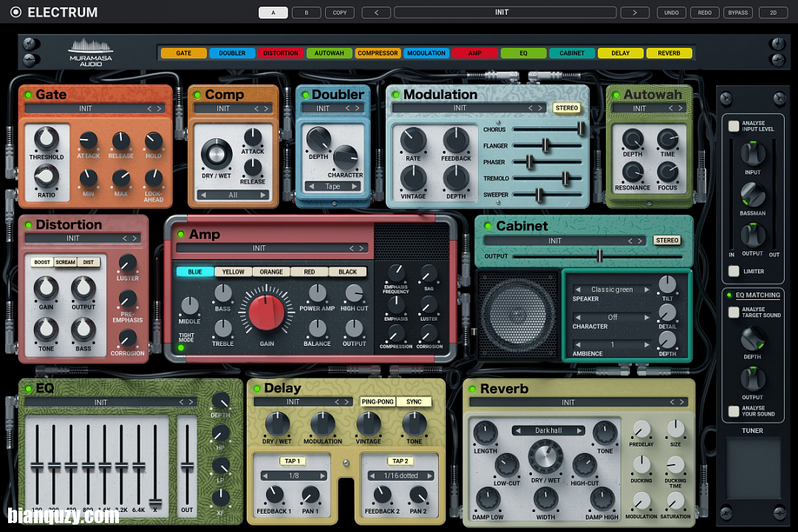The image size is (798, 532).
Task: Click the Amp Bass knob
Action: coord(223,294)
